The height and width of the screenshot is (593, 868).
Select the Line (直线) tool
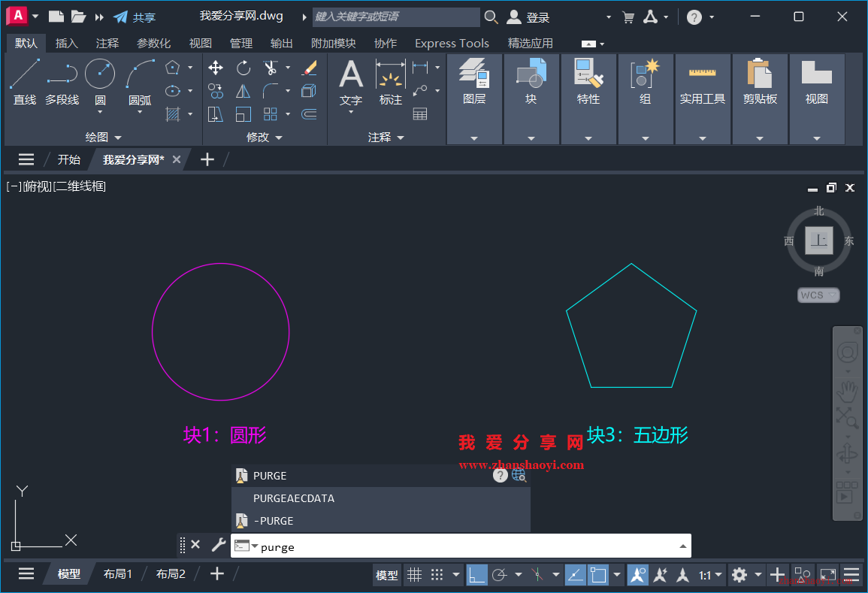24,82
